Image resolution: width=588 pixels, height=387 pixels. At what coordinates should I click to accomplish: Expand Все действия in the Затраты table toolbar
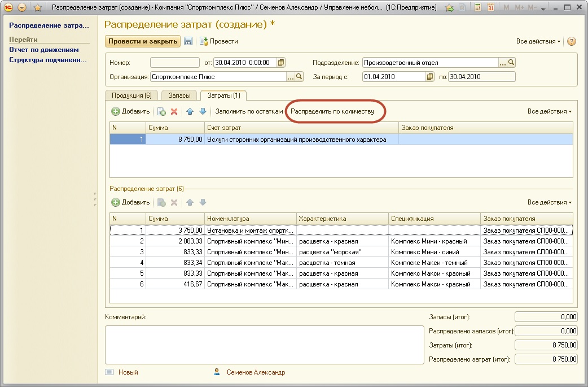[x=550, y=112]
